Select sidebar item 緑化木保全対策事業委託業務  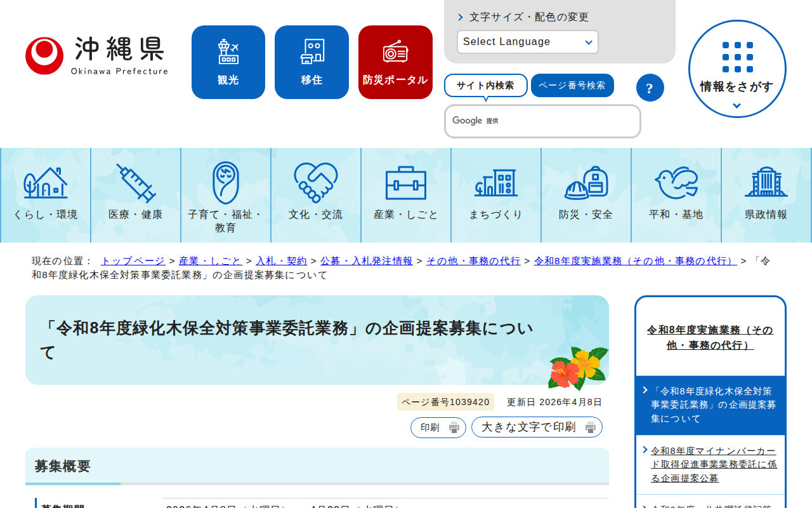pos(710,405)
